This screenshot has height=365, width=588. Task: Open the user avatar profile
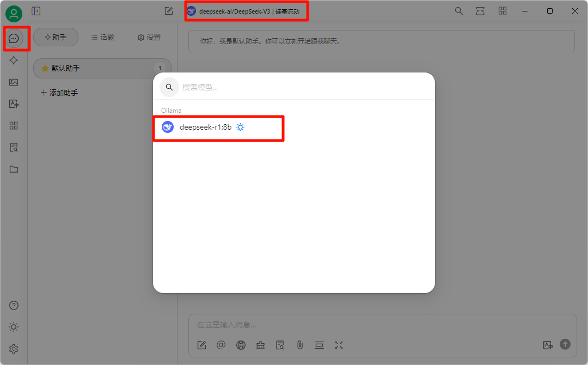click(14, 14)
